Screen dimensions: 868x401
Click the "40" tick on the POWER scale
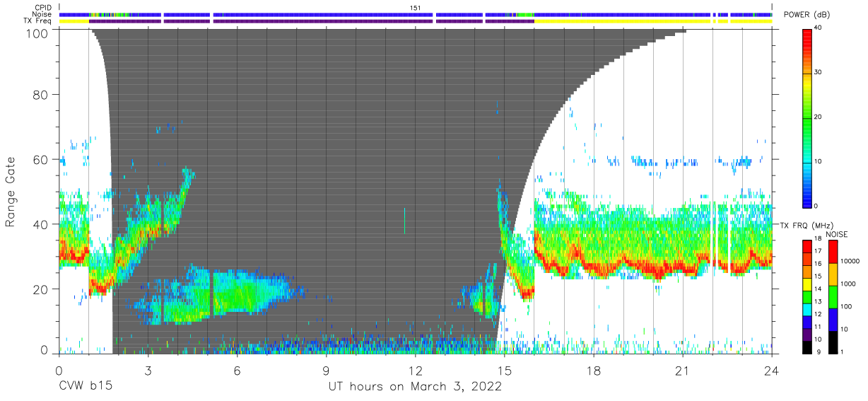(x=819, y=28)
